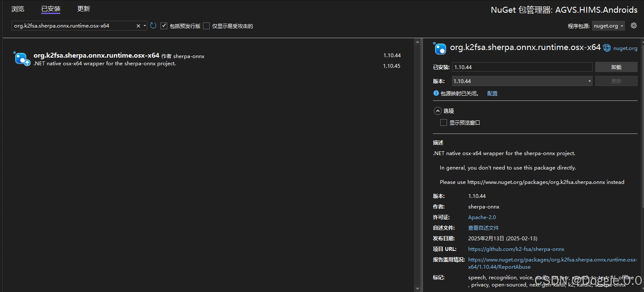Open package source settings gear
Screen dimensions: 644x292
634,25
